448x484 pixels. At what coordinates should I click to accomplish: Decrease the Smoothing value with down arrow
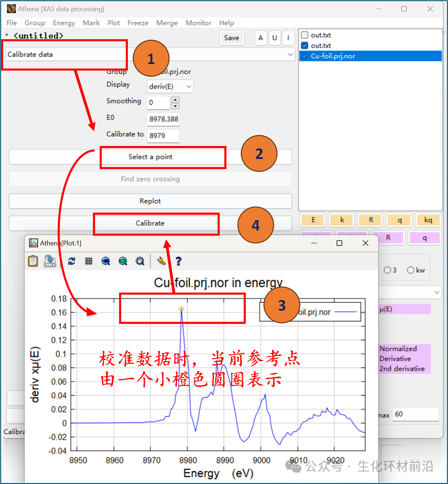pyautogui.click(x=175, y=106)
